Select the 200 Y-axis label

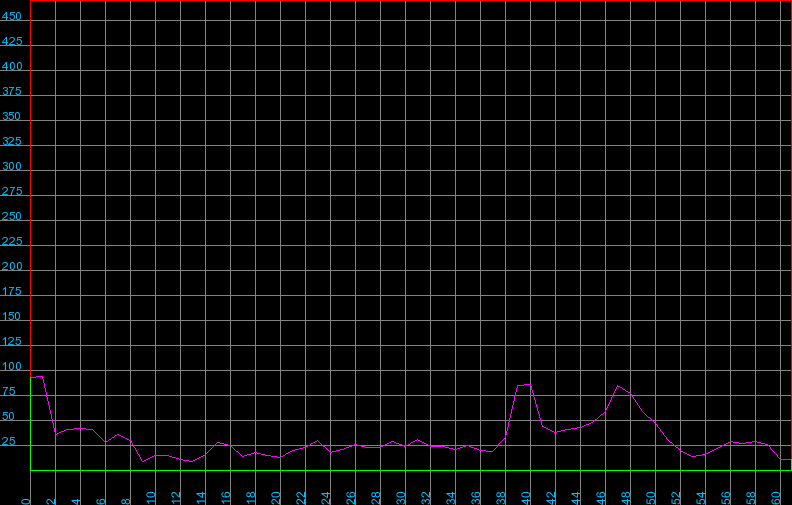(x=12, y=266)
